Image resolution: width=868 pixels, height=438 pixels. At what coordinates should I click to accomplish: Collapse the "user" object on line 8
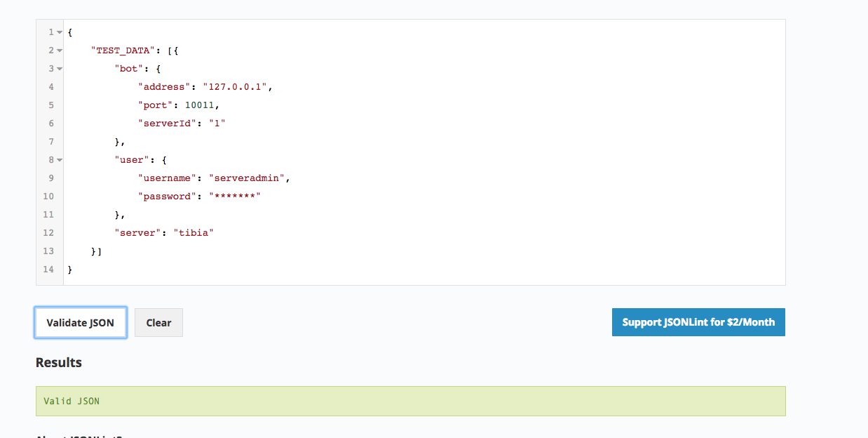click(x=60, y=159)
